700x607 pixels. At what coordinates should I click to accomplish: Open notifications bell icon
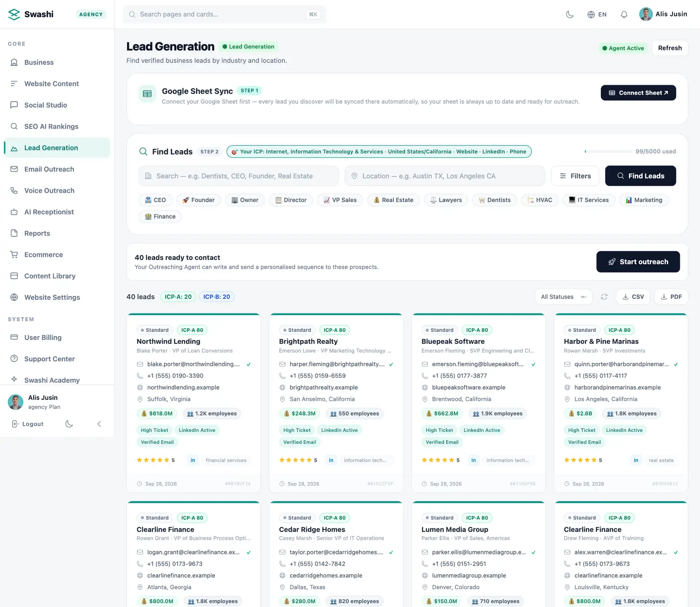pos(624,14)
